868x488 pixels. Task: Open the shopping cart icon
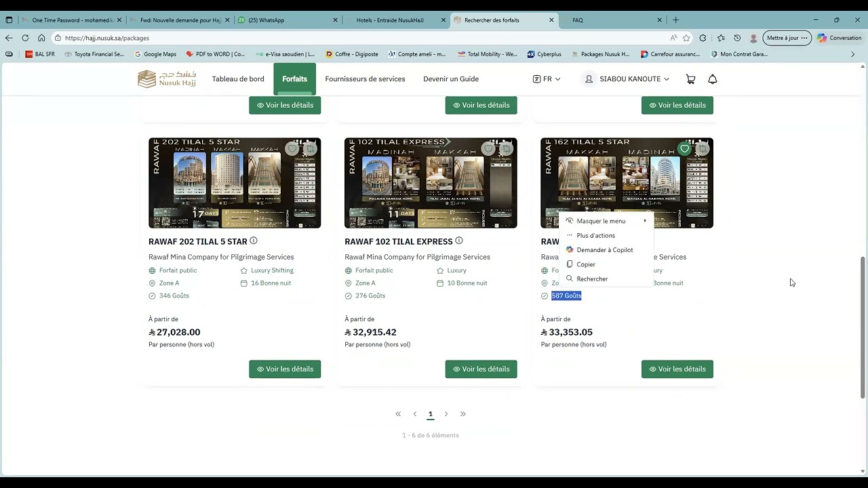tap(690, 79)
